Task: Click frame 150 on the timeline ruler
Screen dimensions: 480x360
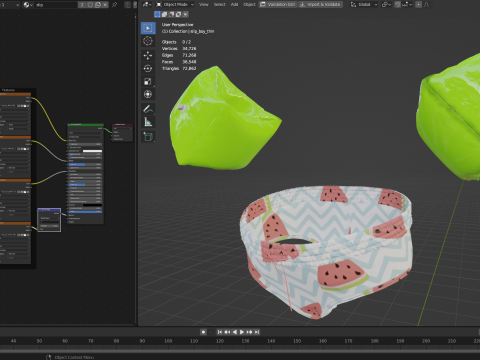Action: click(297, 341)
